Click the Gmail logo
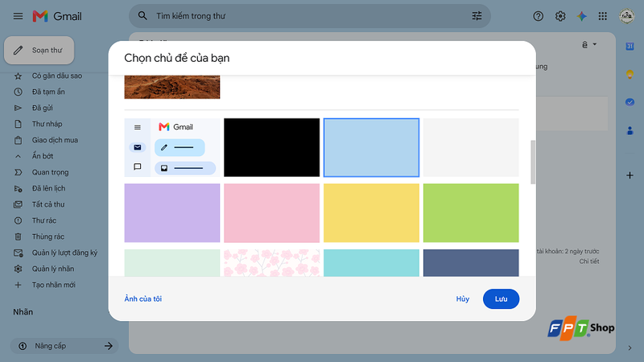 pyautogui.click(x=57, y=16)
